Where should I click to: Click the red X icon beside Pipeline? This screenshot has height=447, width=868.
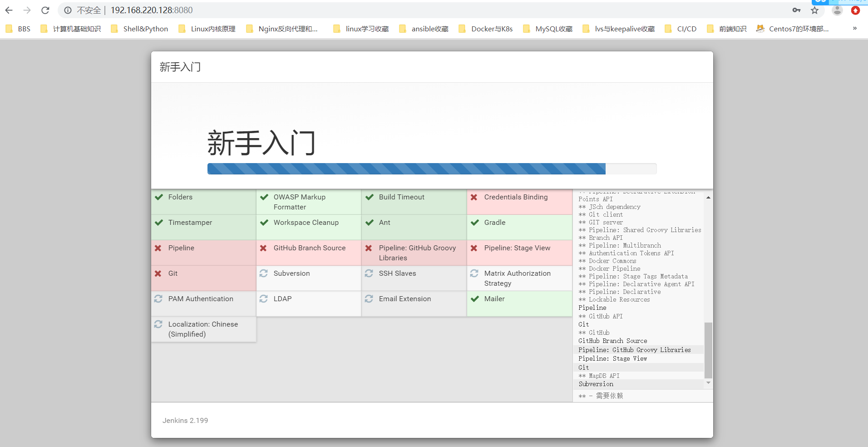[x=158, y=248]
